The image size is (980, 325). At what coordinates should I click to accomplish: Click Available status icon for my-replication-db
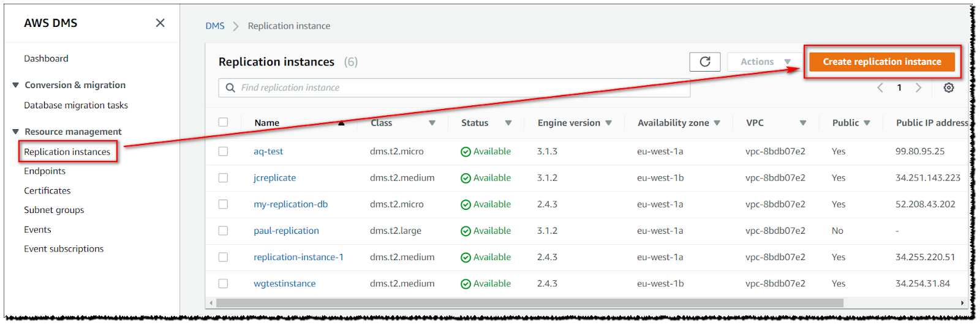coord(466,204)
